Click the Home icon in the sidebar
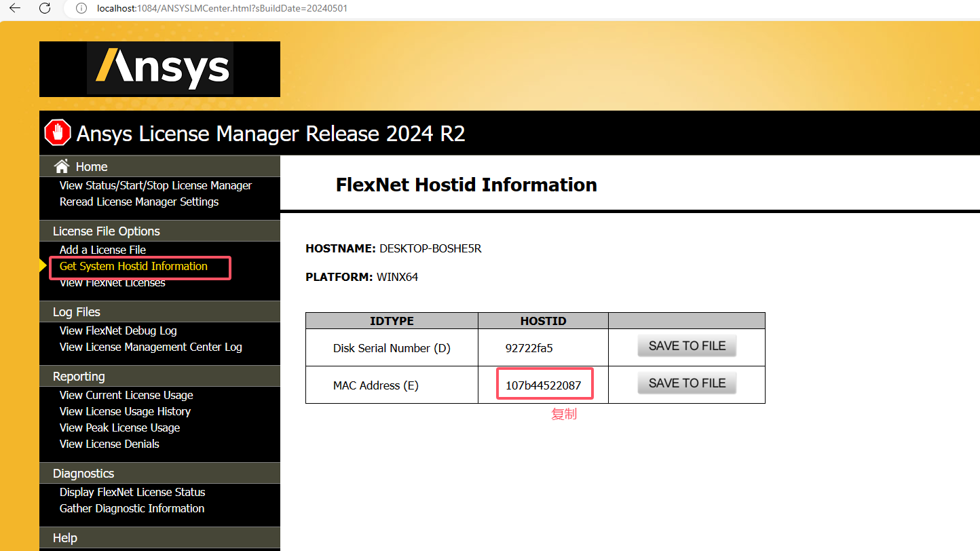The height and width of the screenshot is (551, 980). click(x=61, y=166)
